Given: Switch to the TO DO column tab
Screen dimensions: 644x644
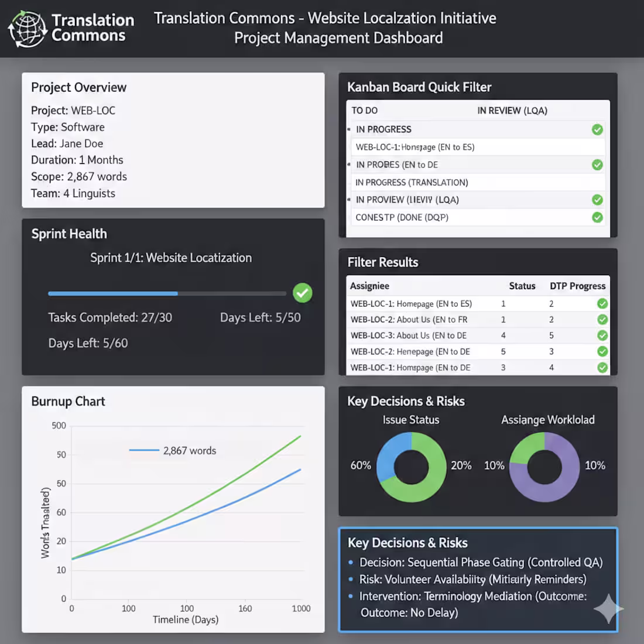Looking at the screenshot, I should [364, 111].
